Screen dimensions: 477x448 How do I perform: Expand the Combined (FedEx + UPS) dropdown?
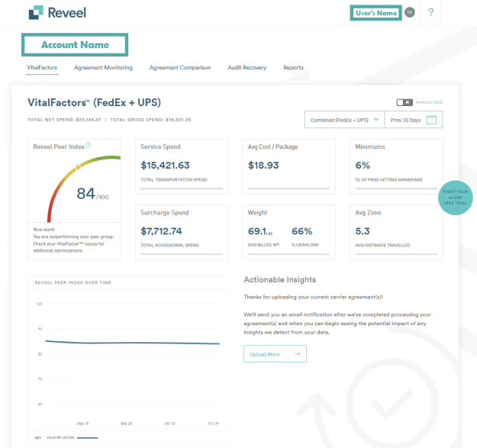pyautogui.click(x=344, y=120)
